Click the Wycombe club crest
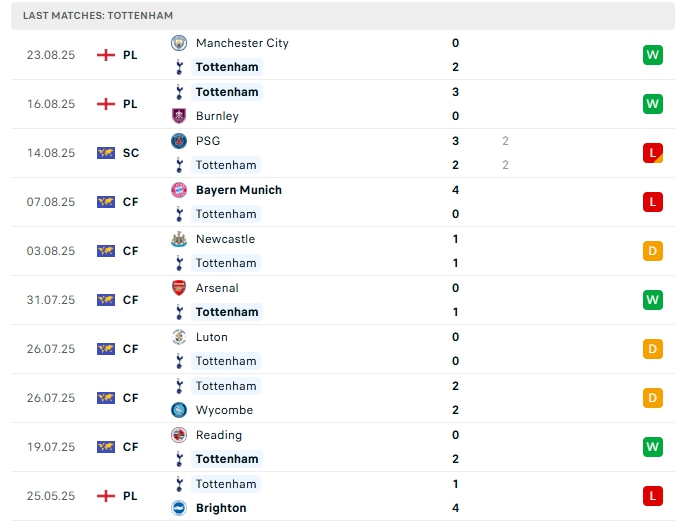The width and height of the screenshot is (684, 523). click(x=179, y=410)
